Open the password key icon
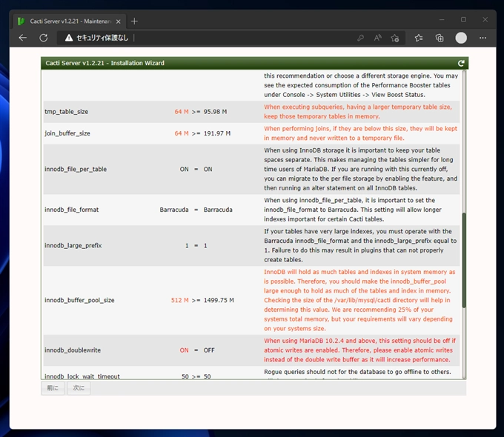The image size is (504, 437). [x=360, y=38]
